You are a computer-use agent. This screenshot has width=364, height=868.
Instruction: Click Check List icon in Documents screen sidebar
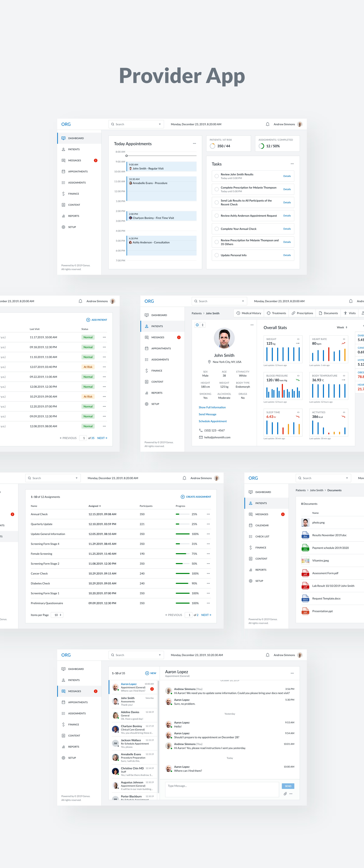[x=251, y=536]
